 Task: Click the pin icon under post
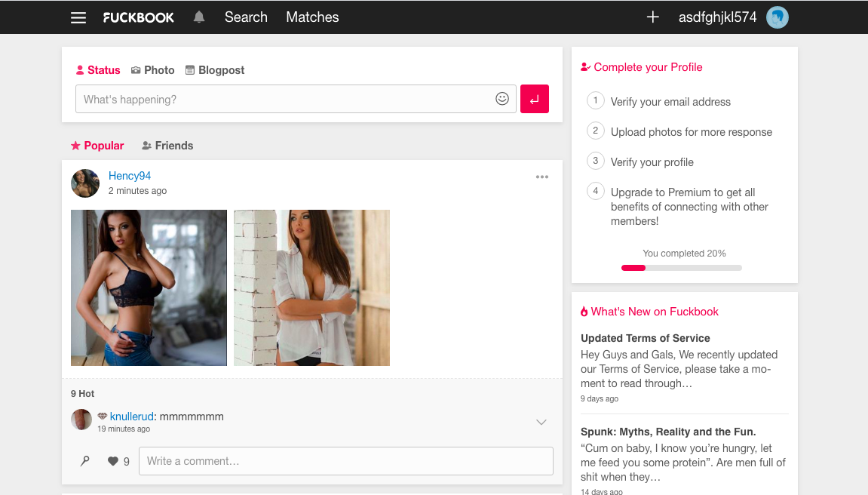coord(84,461)
